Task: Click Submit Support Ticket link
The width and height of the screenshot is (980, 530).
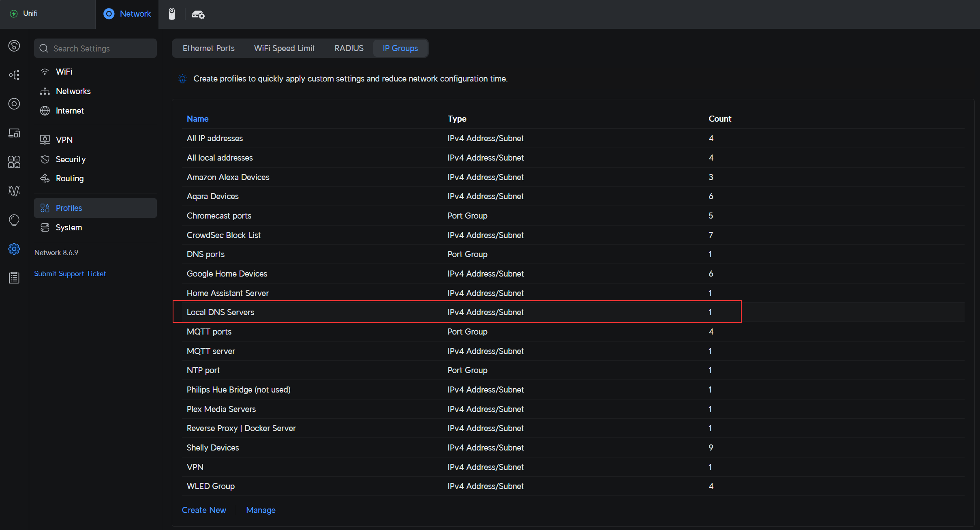Action: [70, 274]
